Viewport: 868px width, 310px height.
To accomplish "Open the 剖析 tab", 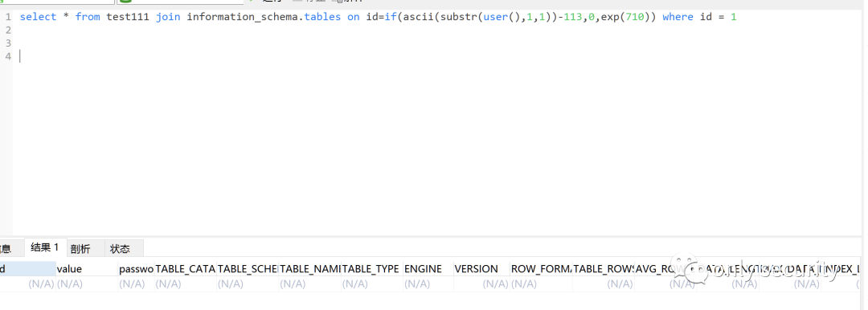I will (x=80, y=248).
